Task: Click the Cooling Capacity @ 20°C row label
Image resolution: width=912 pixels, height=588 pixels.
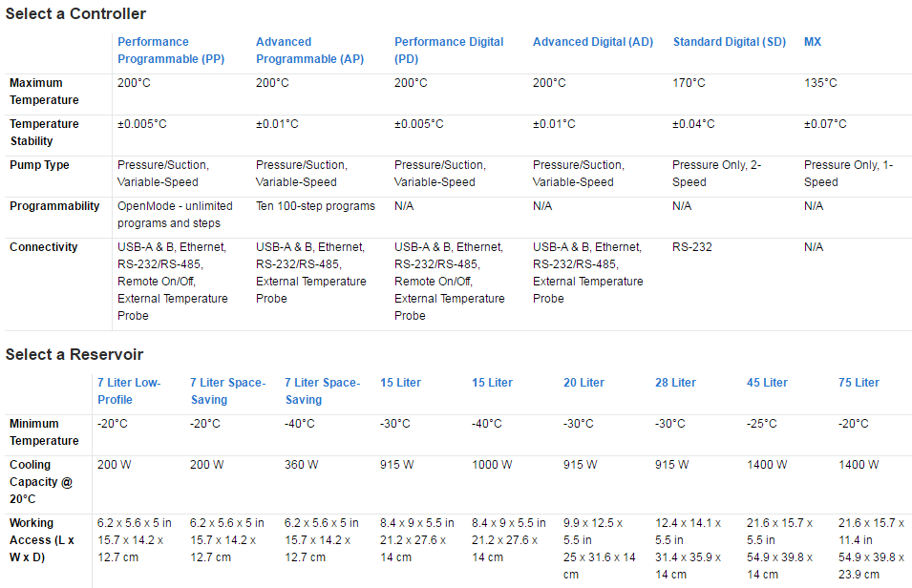Action: [41, 481]
